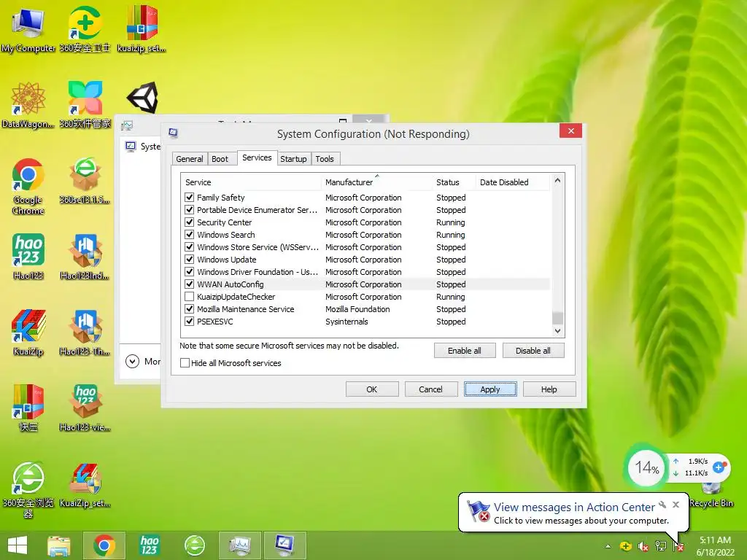Click the Disable all button
The image size is (747, 560).
click(533, 351)
